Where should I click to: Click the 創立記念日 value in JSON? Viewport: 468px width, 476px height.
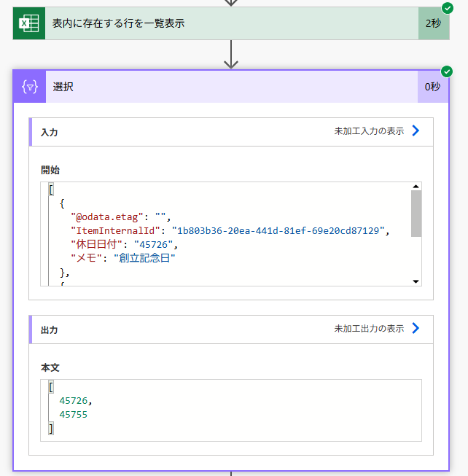pos(144,258)
